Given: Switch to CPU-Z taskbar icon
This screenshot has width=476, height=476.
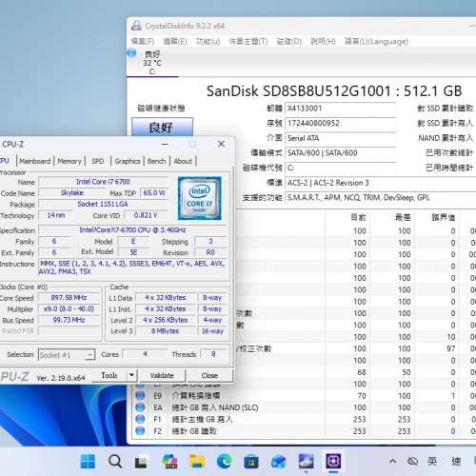Looking at the screenshot, I should 333,461.
